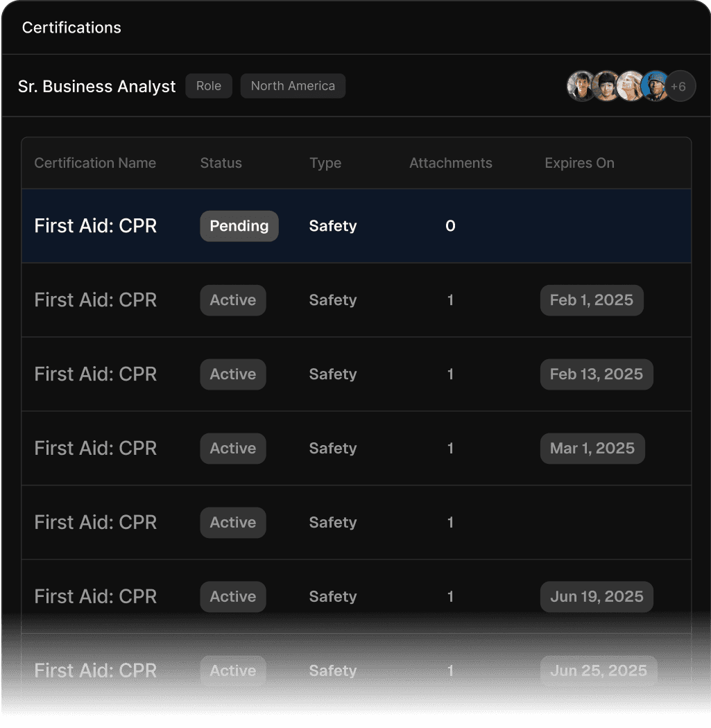The width and height of the screenshot is (711, 728).
Task: Select the Active badge on the last row
Action: [232, 670]
